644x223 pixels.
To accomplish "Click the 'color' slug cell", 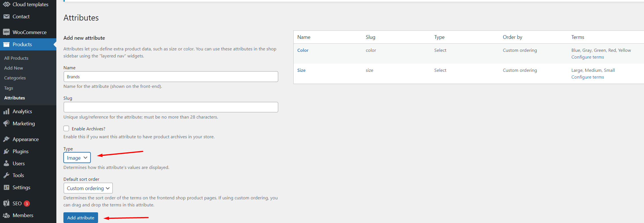I will coord(371,50).
